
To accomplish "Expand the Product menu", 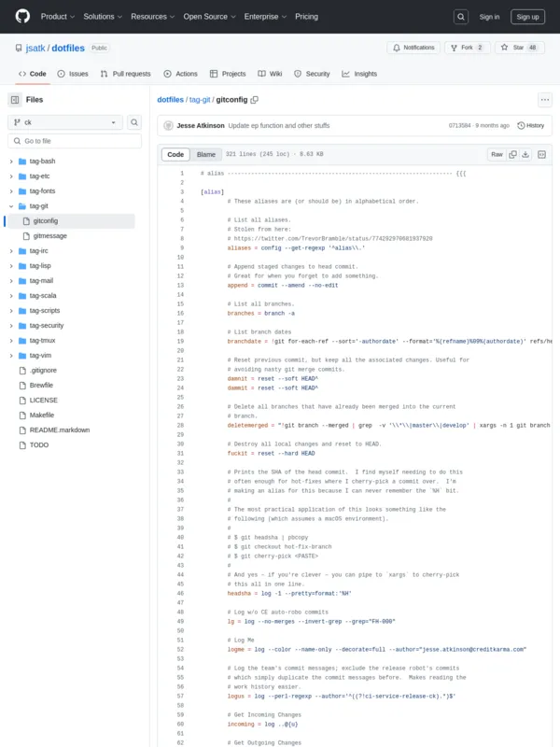I will point(57,17).
